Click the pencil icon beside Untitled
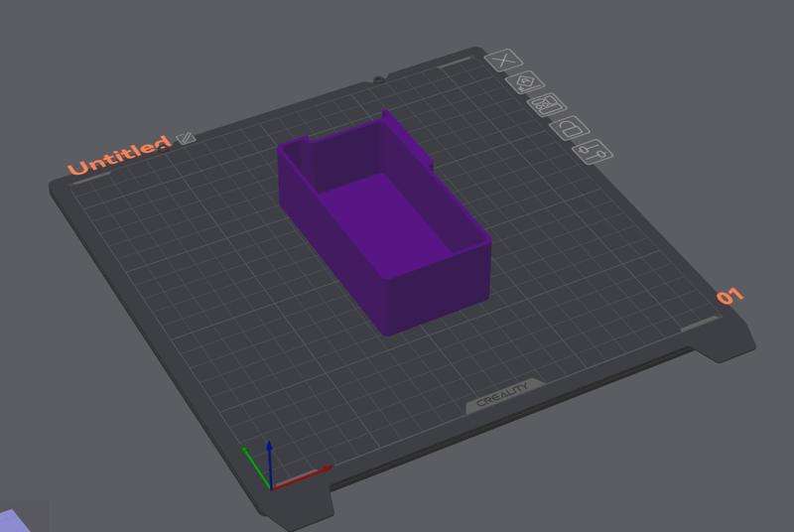Screen dimensions: 794x532 pyautogui.click(x=186, y=138)
